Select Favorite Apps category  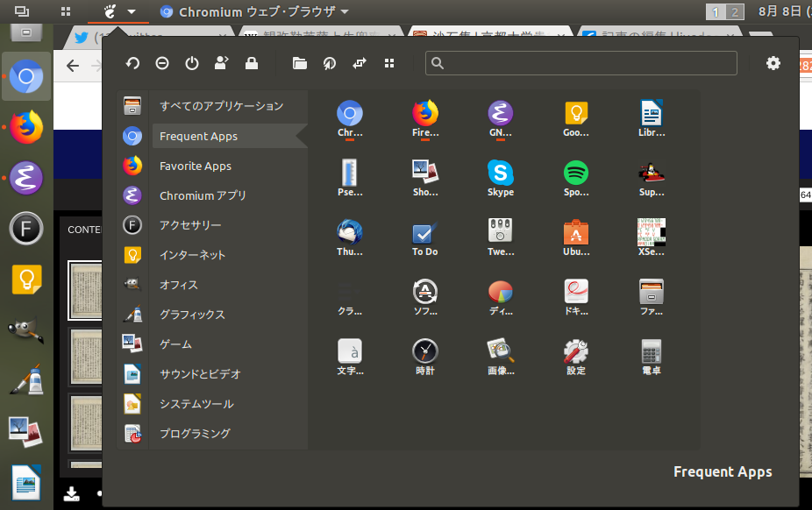click(x=230, y=166)
